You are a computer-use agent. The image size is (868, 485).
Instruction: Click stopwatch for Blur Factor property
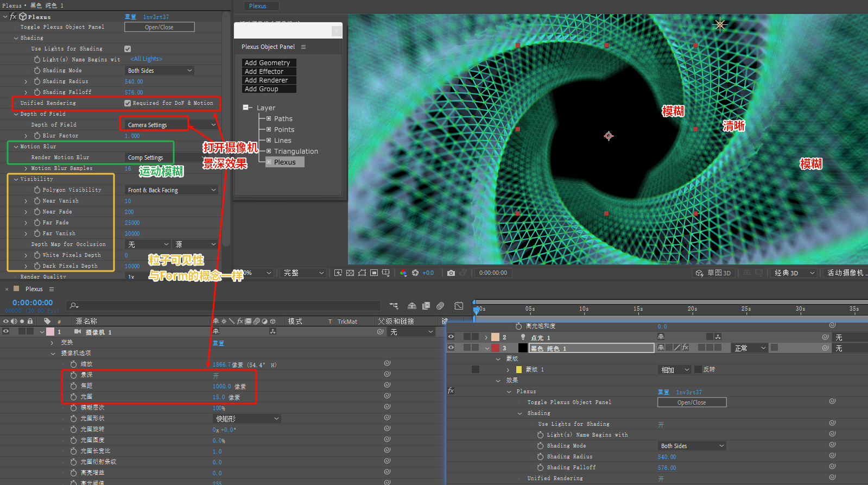tap(37, 136)
